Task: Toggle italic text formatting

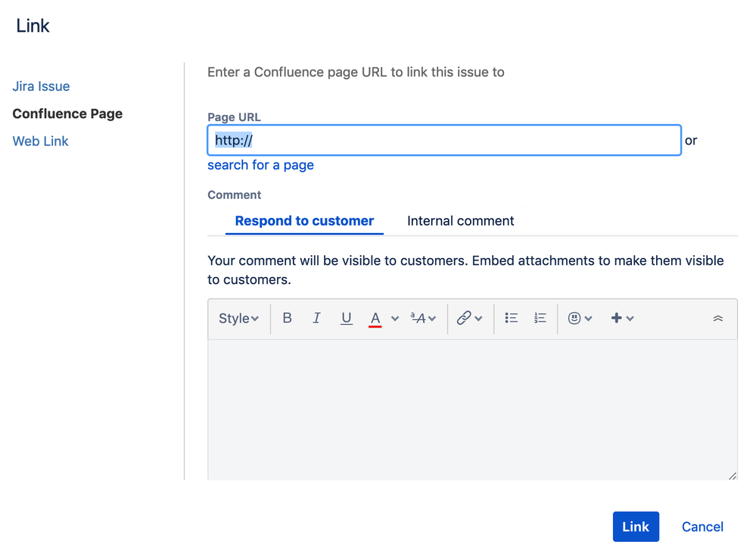Action: click(x=316, y=319)
